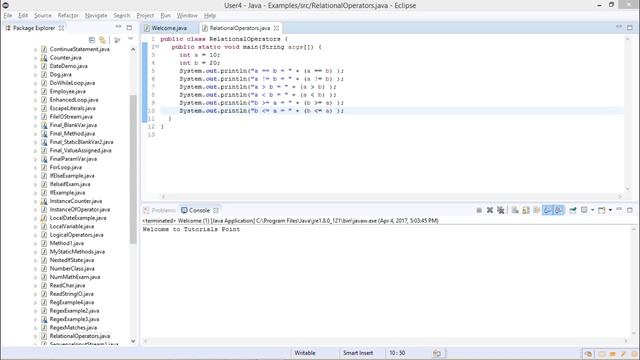Minimize the editor area
This screenshot has height=360, width=640.
click(619, 27)
